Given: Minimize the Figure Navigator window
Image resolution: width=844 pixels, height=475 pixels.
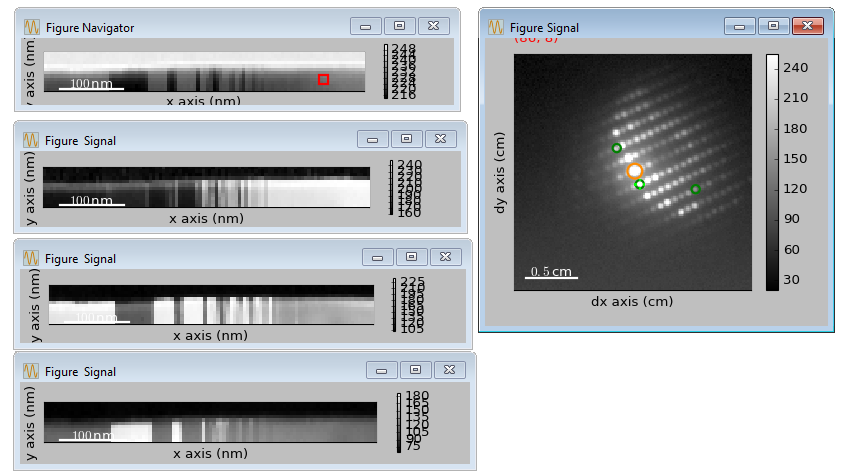Looking at the screenshot, I should click(x=365, y=26).
